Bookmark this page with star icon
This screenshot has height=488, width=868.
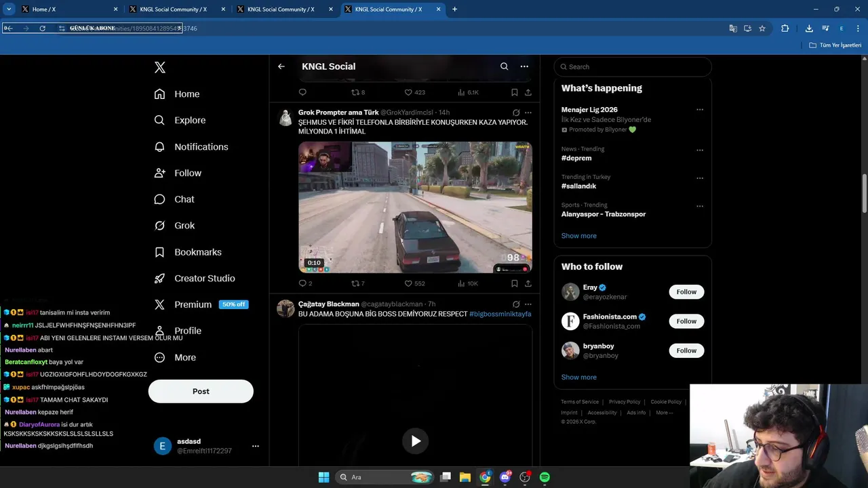click(762, 28)
